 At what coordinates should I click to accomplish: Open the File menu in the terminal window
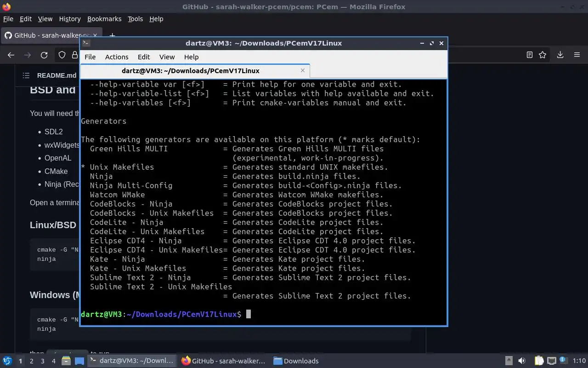90,57
